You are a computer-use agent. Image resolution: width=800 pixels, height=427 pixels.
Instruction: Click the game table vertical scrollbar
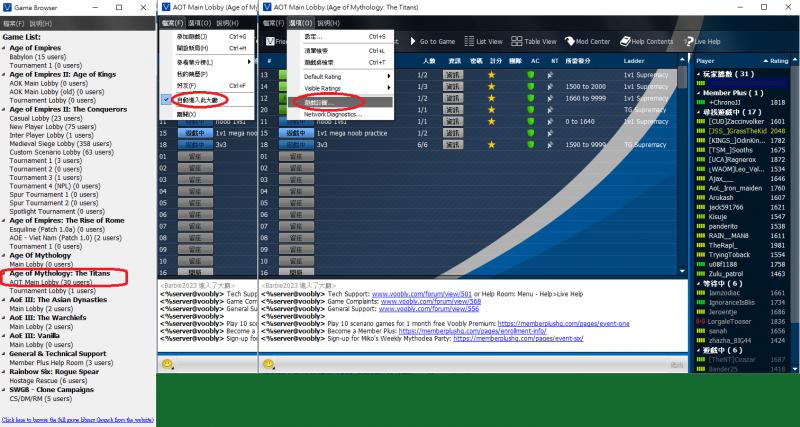coord(683,165)
